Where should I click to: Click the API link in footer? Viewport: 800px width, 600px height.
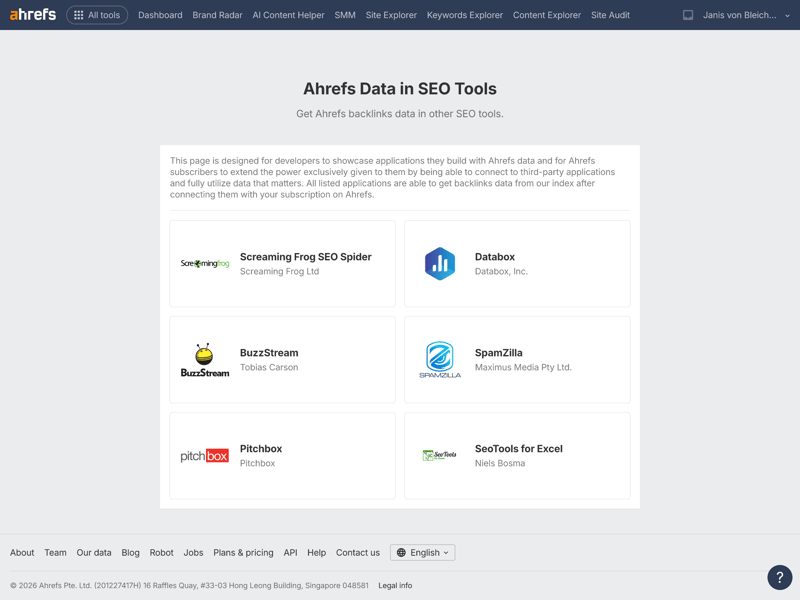[290, 552]
